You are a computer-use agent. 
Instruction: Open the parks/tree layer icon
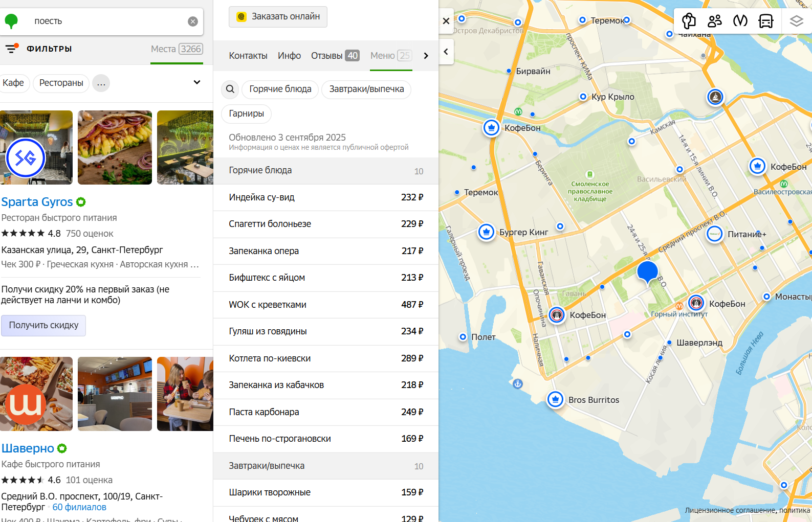point(689,21)
